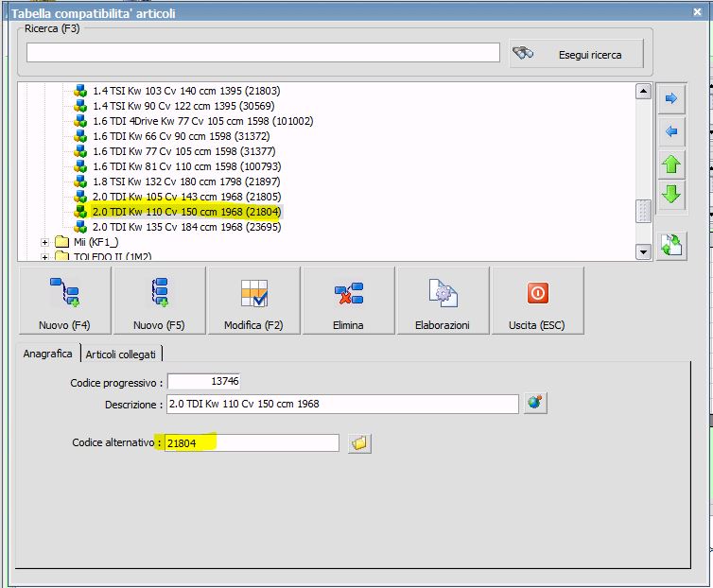Focus the Ricerca (F3) search field
Screen dimensions: 713x588
coord(263,53)
